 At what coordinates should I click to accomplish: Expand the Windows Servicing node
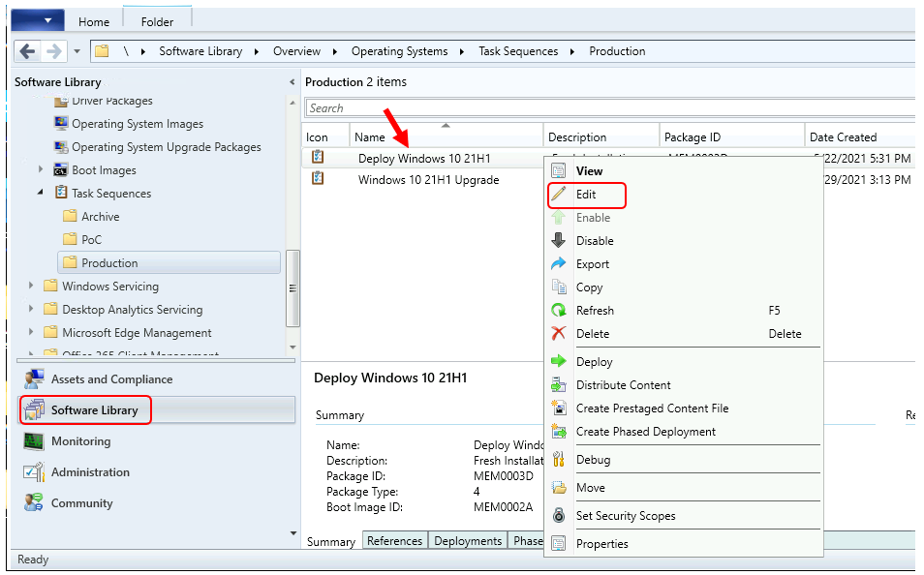(31, 286)
